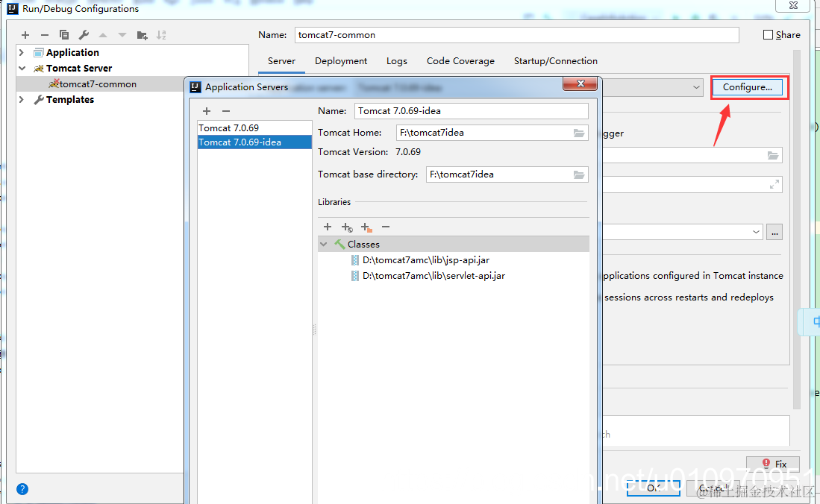Add library from Maven or URL icon
Viewport: 820px width, 504px height.
pyautogui.click(x=347, y=227)
